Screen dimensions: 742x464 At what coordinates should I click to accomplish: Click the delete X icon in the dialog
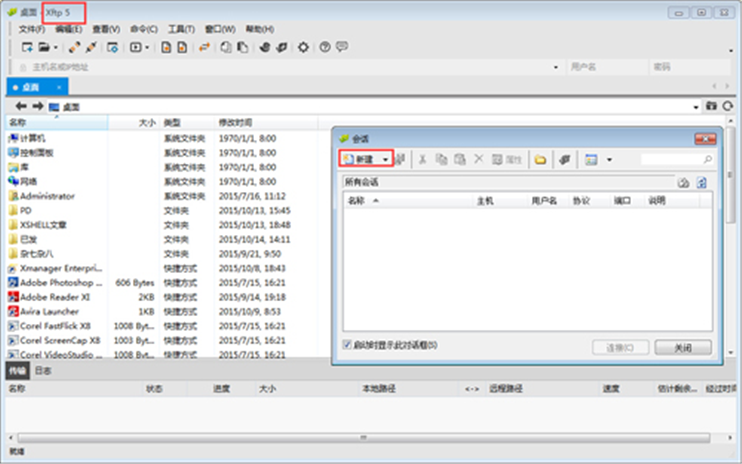tap(478, 159)
